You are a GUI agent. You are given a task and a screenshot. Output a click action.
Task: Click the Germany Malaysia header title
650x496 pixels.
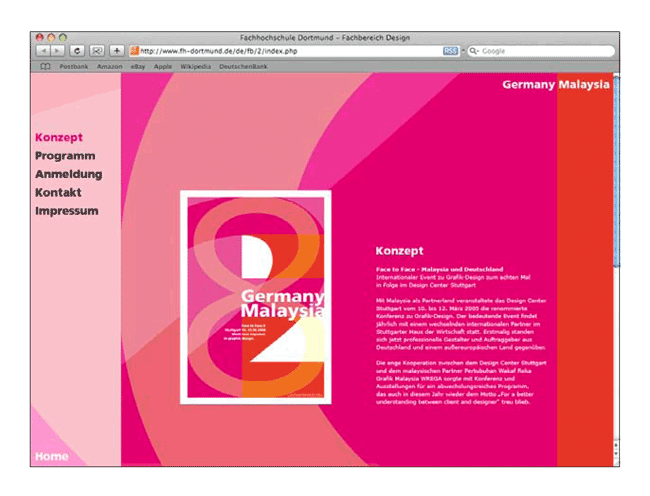pyautogui.click(x=556, y=85)
